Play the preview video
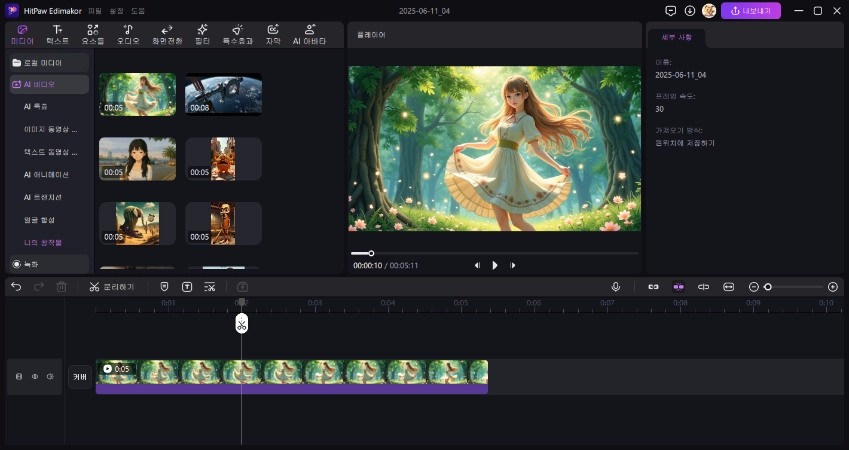Image resolution: width=849 pixels, height=450 pixels. [494, 265]
